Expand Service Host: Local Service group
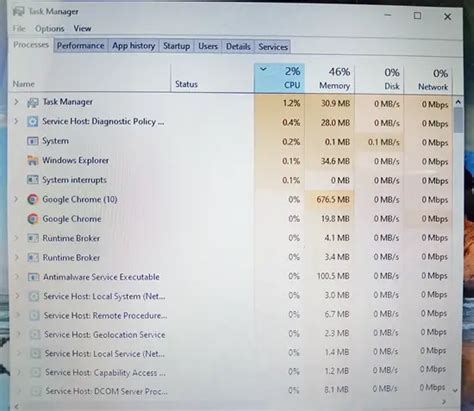Screen dimensions: 474x411 (x=19, y=353)
